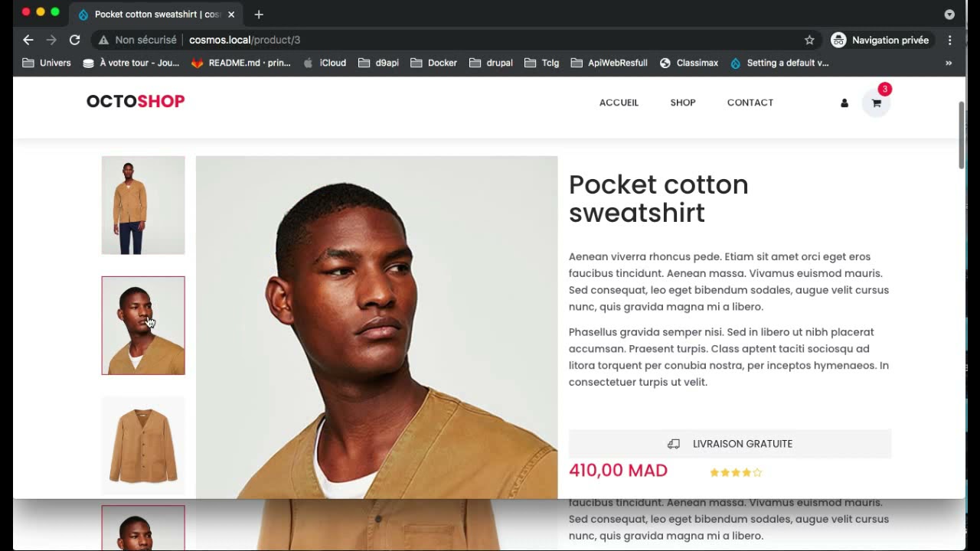
Task: Click the browser forward arrow
Action: (51, 40)
